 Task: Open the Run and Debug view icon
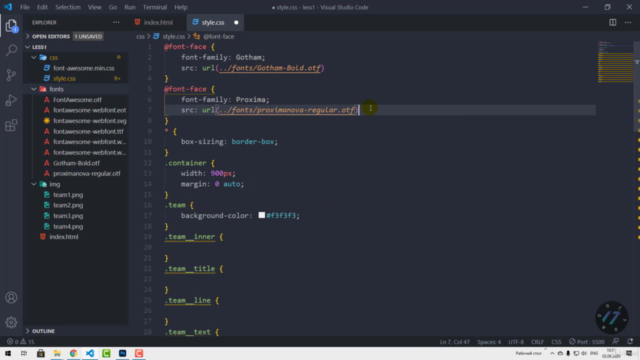(x=11, y=100)
